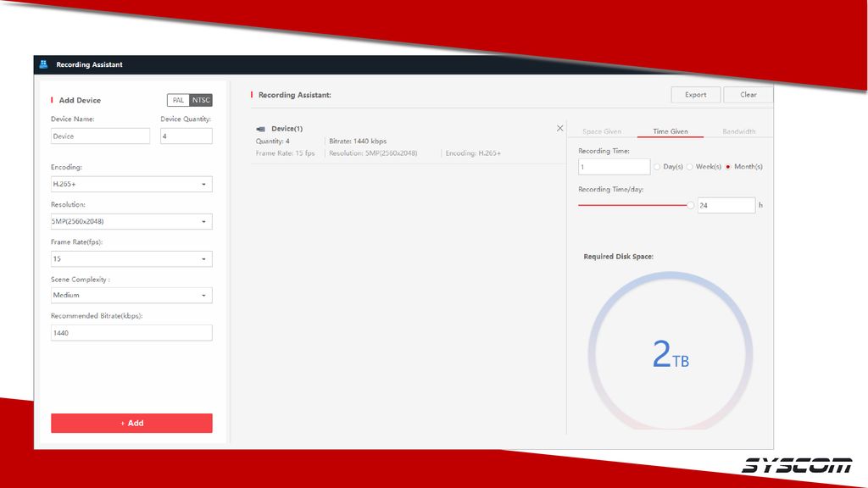This screenshot has height=488, width=868.
Task: Click the hours per day field showing 24
Action: tap(726, 205)
